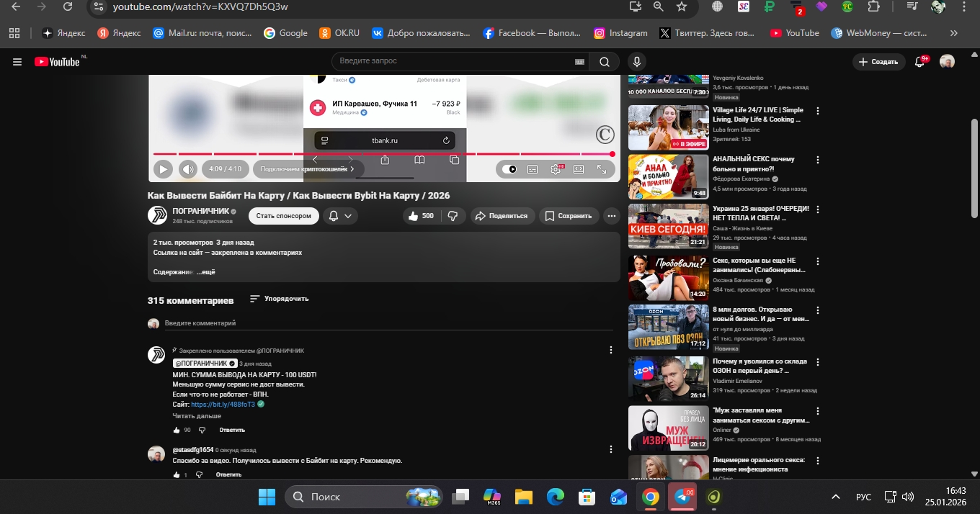Click the red video progress bar

(382, 154)
